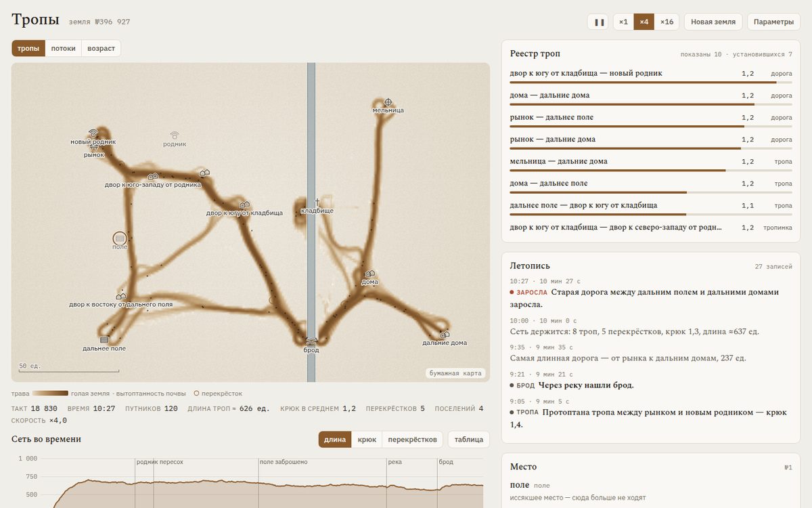Pause the simulation with the pause button
This screenshot has height=508, width=812.
click(599, 22)
